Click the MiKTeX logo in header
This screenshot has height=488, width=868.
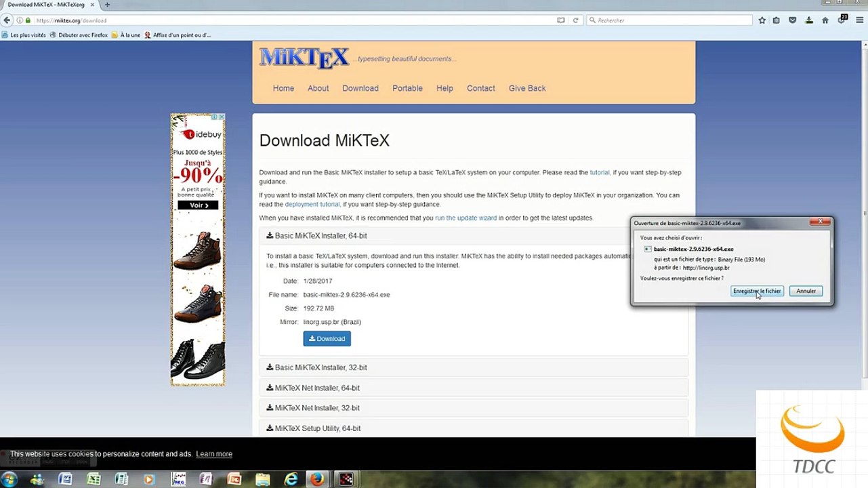point(304,58)
